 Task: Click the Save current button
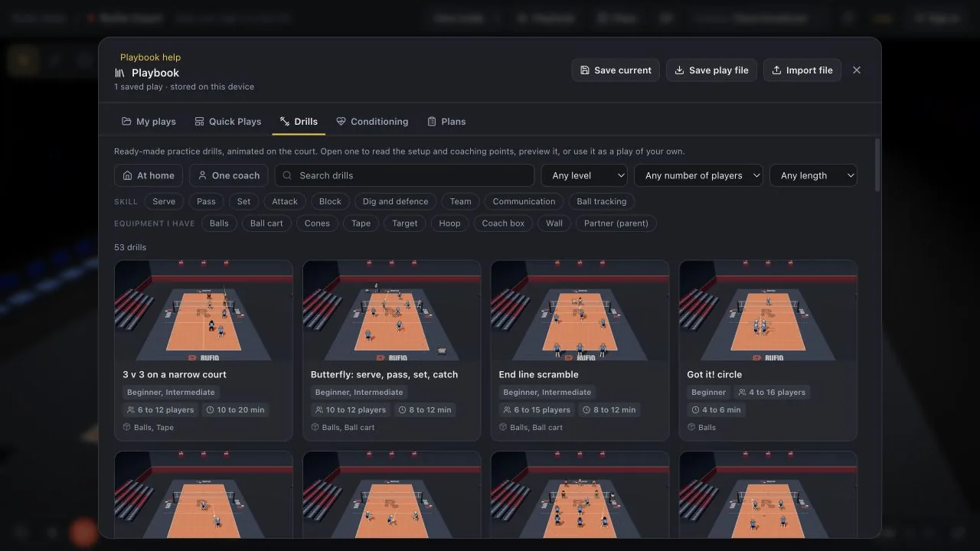click(616, 70)
